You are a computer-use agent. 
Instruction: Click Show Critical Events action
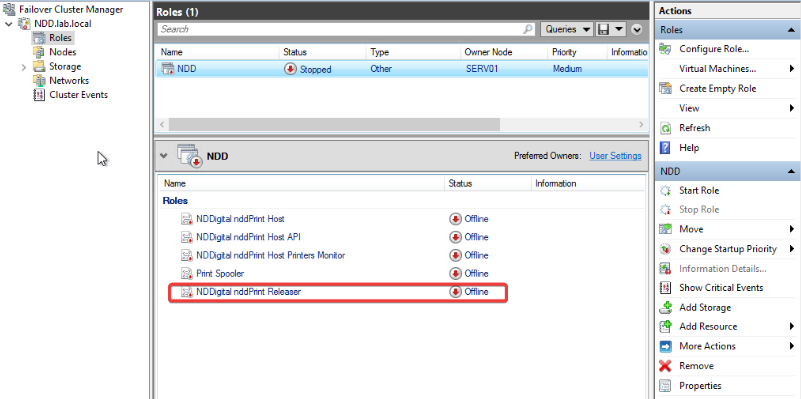pos(721,288)
